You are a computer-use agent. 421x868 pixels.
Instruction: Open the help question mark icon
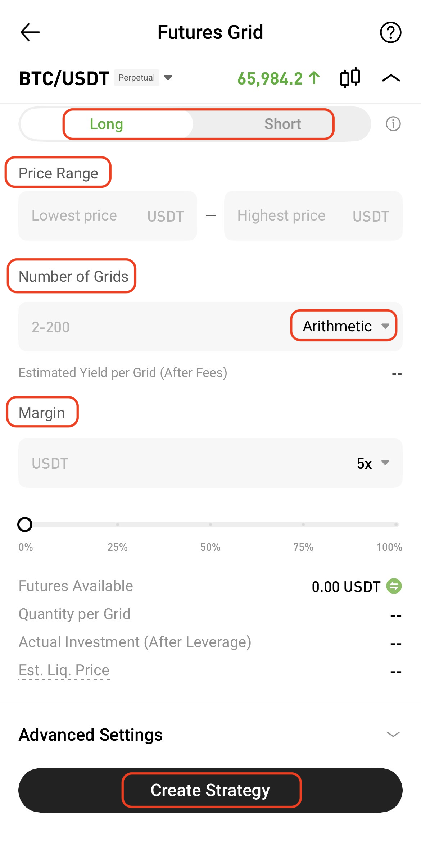390,32
